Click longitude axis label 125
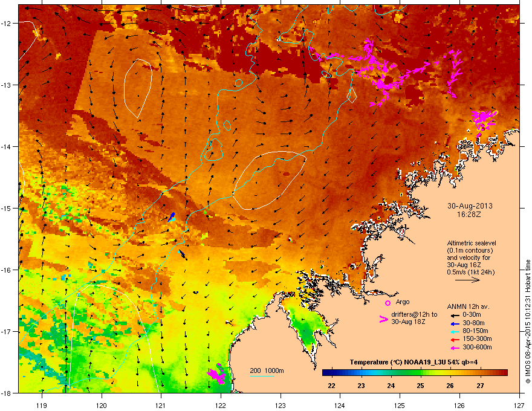532x411 pixels. coord(400,405)
